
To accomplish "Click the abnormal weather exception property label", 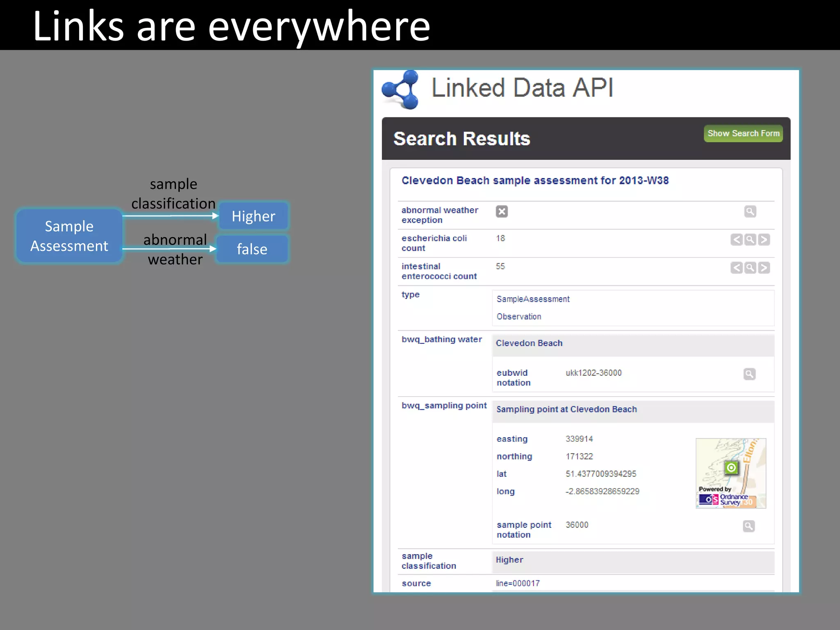I will tap(440, 215).
